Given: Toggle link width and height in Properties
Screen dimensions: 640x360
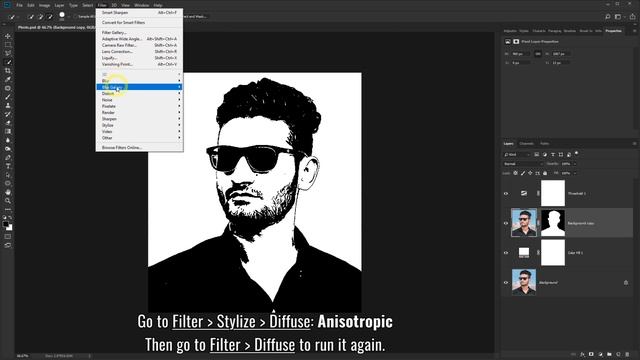Looking at the screenshot, I should click(x=538, y=54).
